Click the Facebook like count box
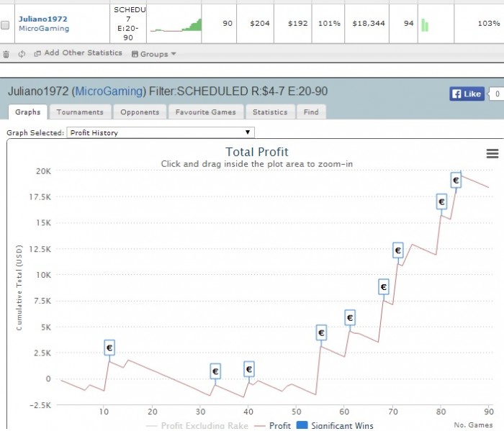This screenshot has height=431, width=504. (x=497, y=94)
